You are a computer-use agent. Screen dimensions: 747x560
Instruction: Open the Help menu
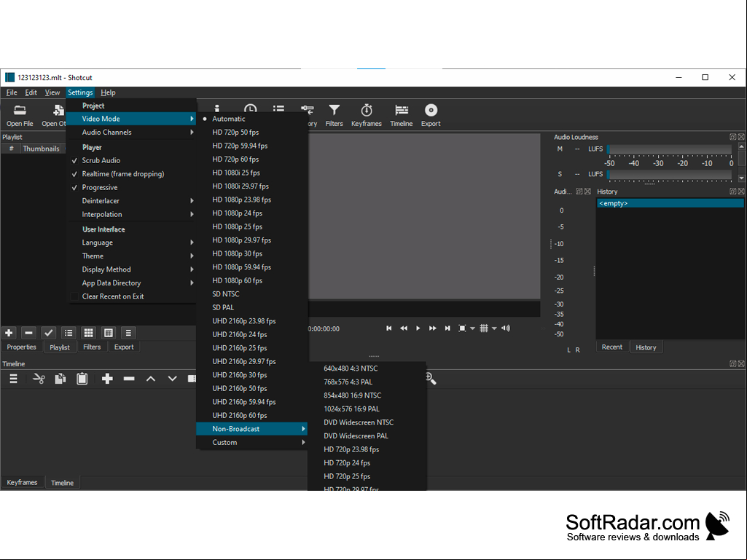pyautogui.click(x=108, y=92)
